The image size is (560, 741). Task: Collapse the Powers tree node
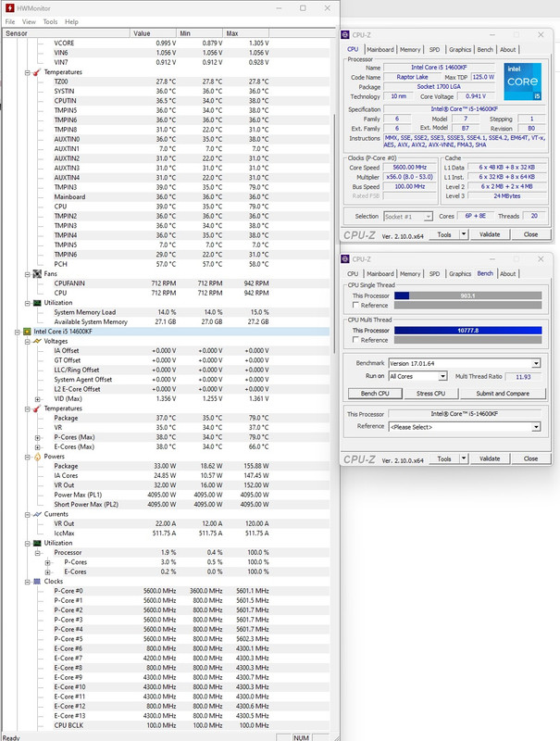(28, 457)
